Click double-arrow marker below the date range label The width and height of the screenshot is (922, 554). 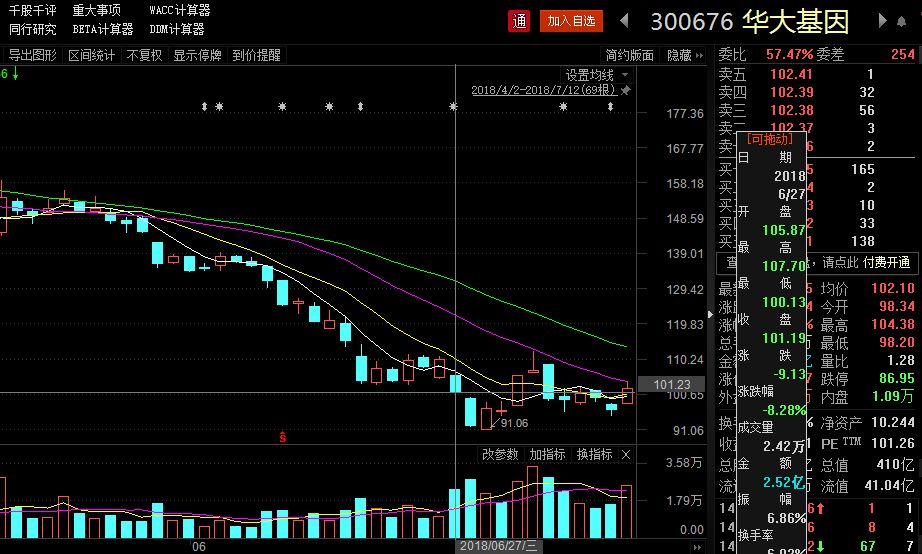[x=610, y=106]
